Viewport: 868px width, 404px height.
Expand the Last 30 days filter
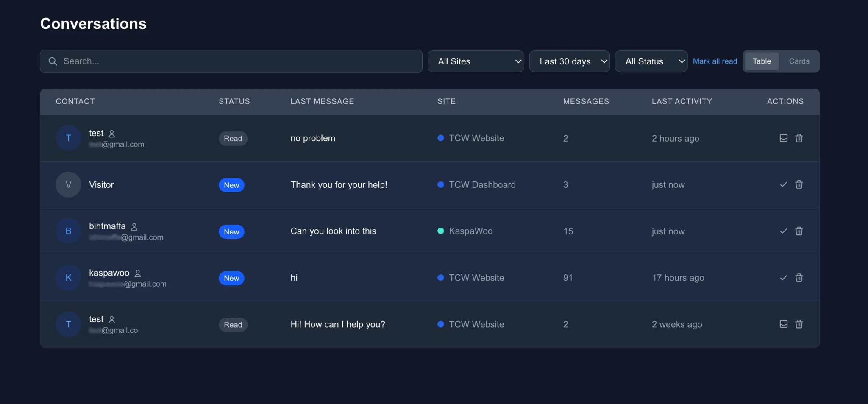[x=570, y=61]
